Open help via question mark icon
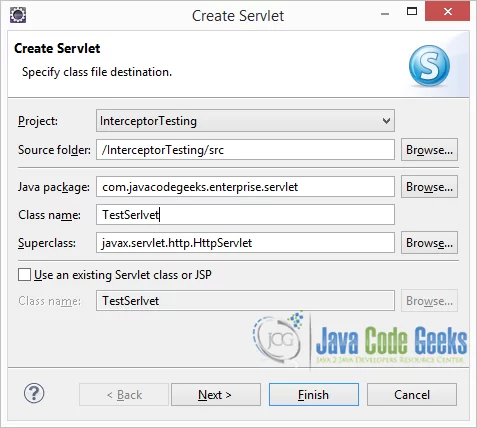The height and width of the screenshot is (428, 477). 34,393
